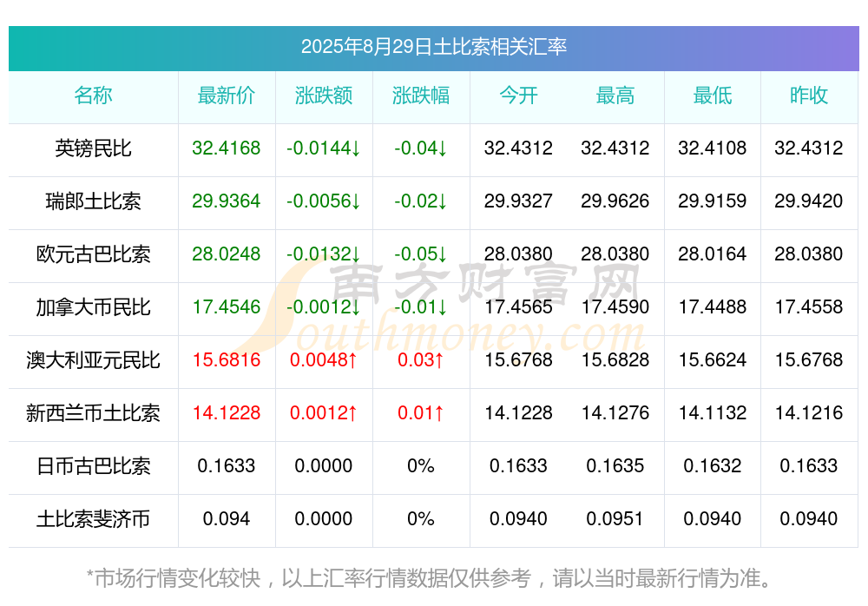This screenshot has width=868, height=606.
Task: Click change amount -0.0056↓
Action: [x=324, y=201]
